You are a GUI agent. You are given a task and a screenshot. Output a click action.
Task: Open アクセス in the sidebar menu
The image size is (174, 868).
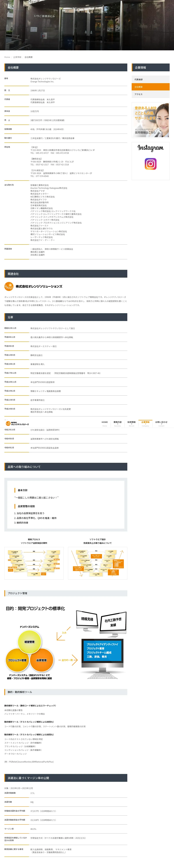[x=150, y=94]
